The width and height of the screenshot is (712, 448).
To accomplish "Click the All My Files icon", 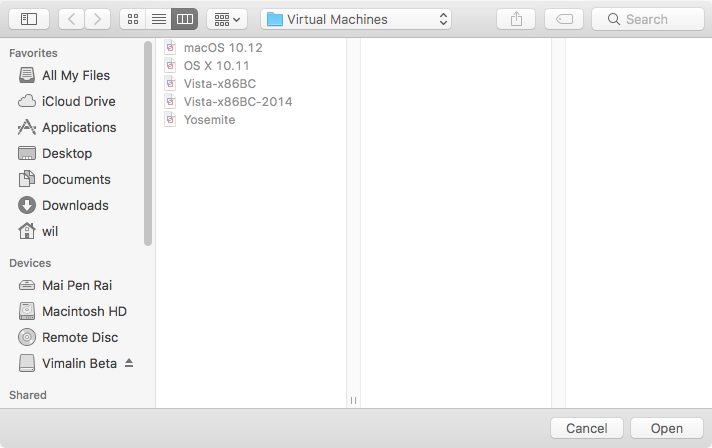I will click(x=27, y=75).
